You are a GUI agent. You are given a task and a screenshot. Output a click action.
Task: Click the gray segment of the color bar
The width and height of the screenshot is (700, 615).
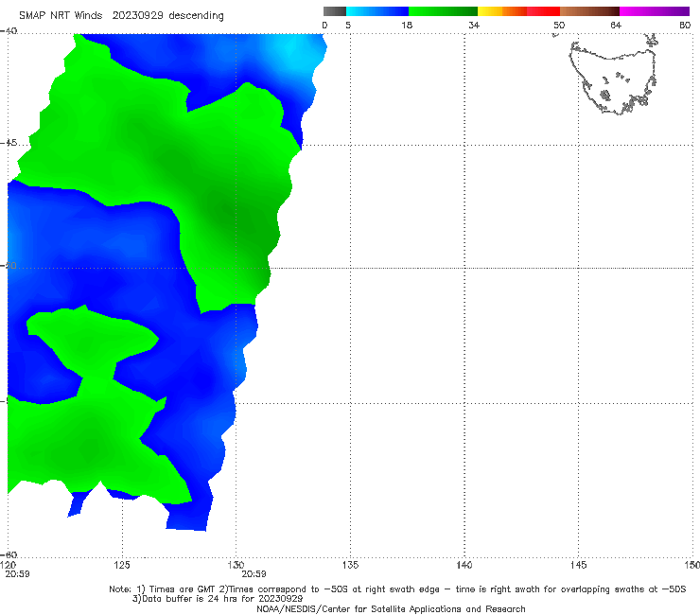coord(335,11)
